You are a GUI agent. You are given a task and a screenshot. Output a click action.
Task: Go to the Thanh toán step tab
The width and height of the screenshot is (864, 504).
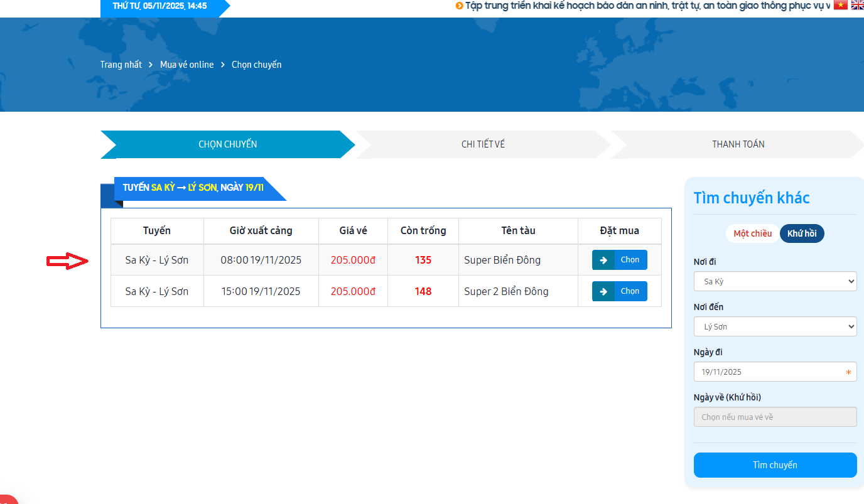tap(738, 144)
